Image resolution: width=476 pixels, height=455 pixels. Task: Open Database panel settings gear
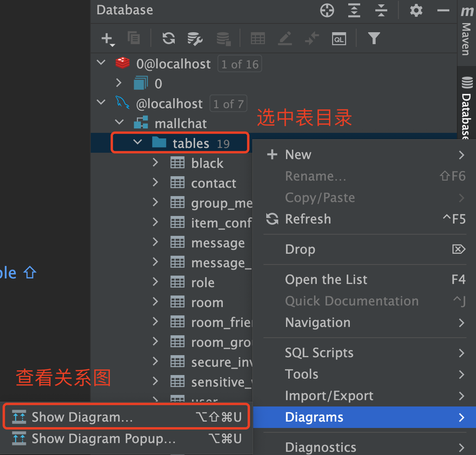point(416,11)
